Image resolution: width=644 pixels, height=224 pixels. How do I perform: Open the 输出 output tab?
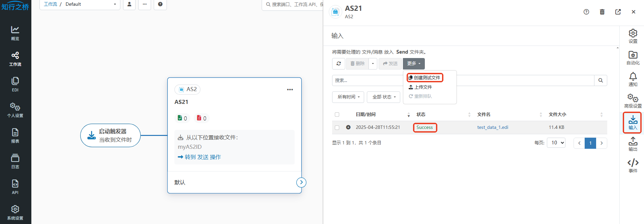pos(633,144)
